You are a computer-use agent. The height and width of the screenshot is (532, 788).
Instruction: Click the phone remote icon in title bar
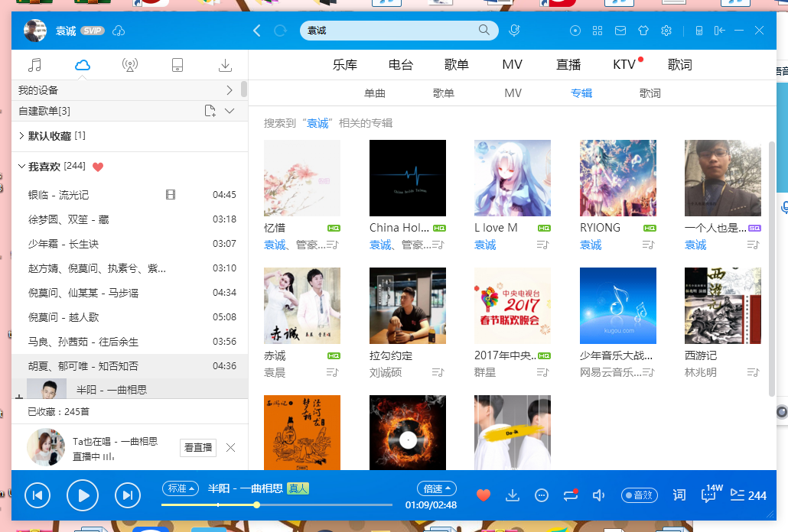699,31
